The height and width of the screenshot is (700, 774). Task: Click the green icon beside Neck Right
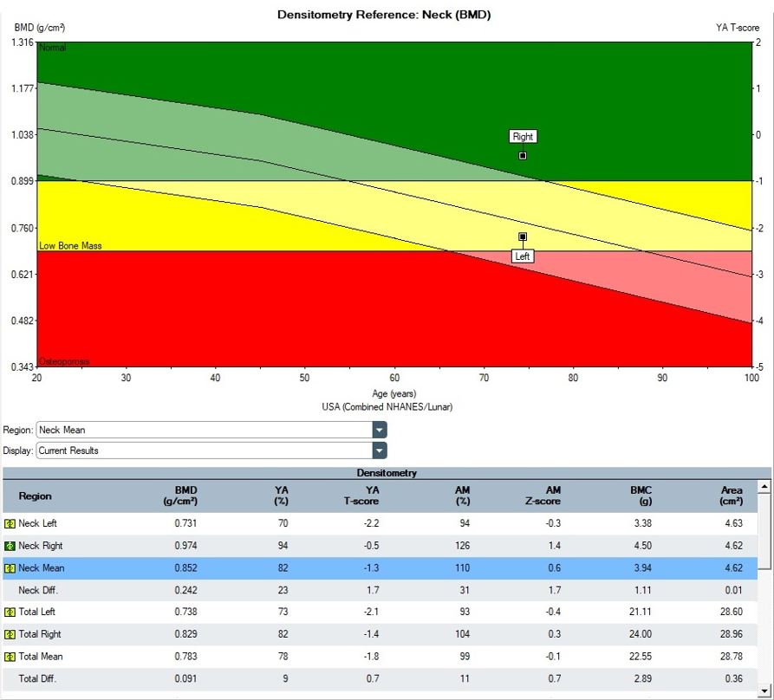tap(10, 546)
